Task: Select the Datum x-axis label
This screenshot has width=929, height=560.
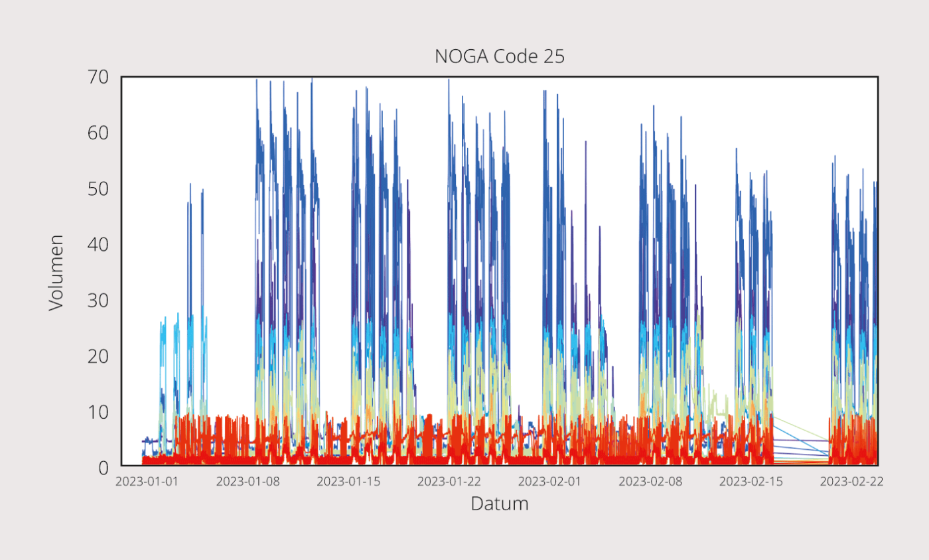Action: pos(499,504)
